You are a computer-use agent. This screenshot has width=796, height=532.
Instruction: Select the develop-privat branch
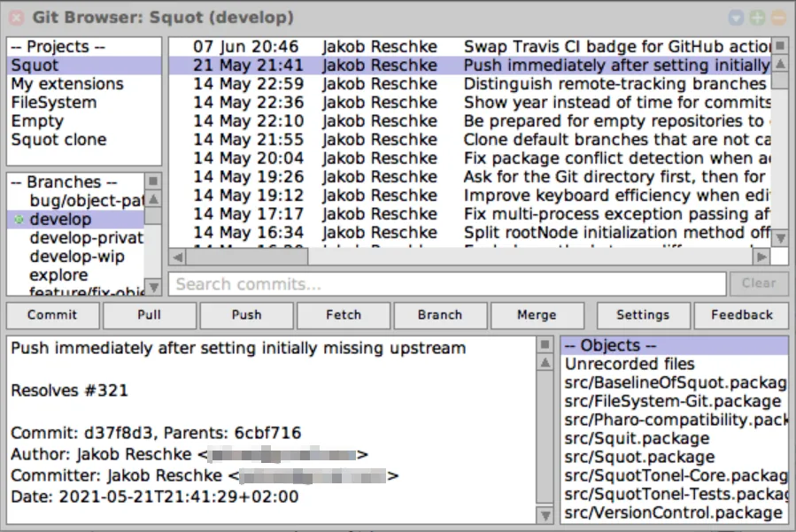[x=76, y=237]
